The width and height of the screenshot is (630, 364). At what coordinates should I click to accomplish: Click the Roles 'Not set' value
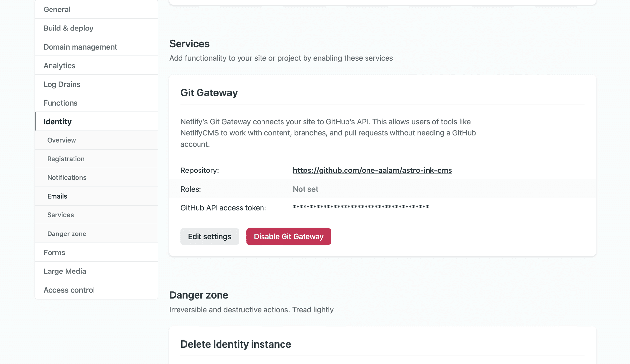[x=305, y=189]
